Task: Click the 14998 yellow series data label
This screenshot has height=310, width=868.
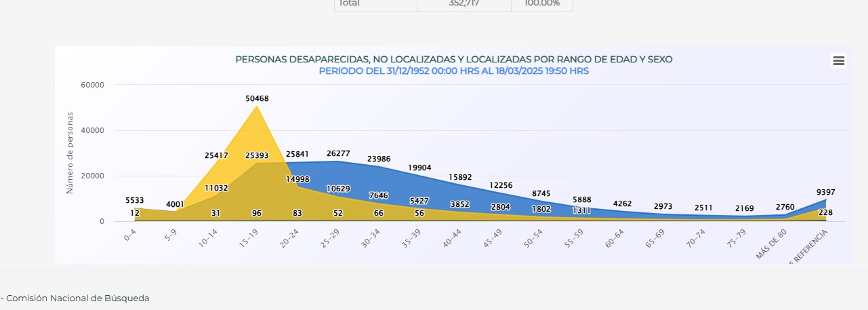Action: pos(297,179)
